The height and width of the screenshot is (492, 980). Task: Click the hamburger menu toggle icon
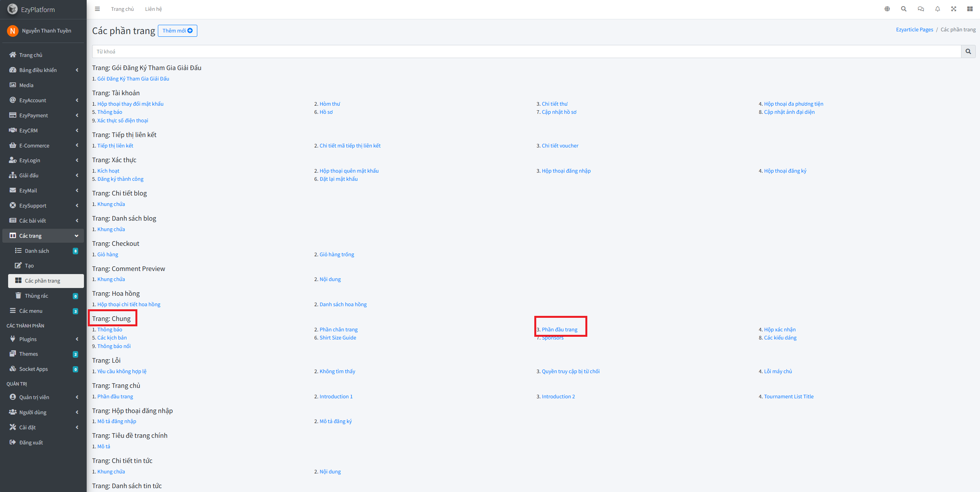tap(97, 9)
